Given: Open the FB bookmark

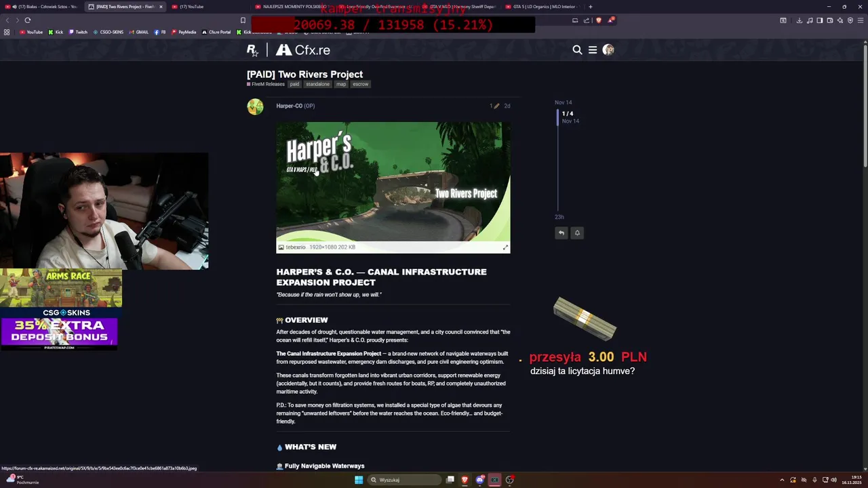Looking at the screenshot, I should [160, 32].
